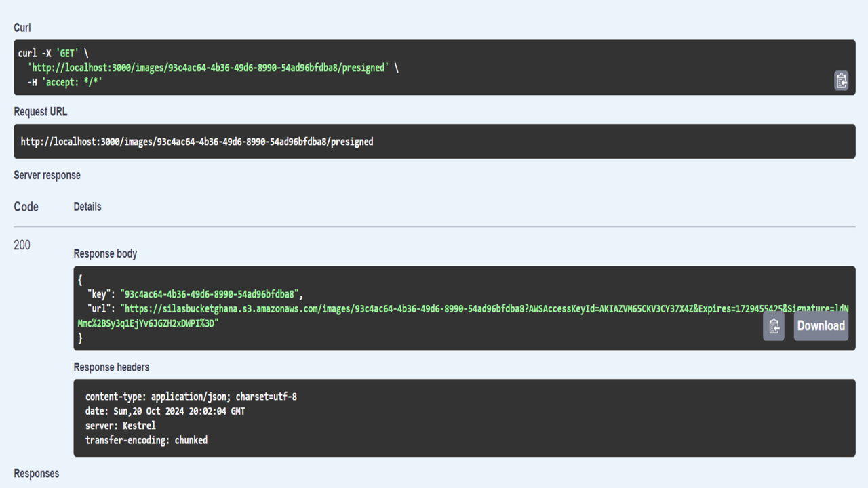Viewport: 868px width, 488px height.
Task: Click the Details column heading
Action: click(x=87, y=207)
